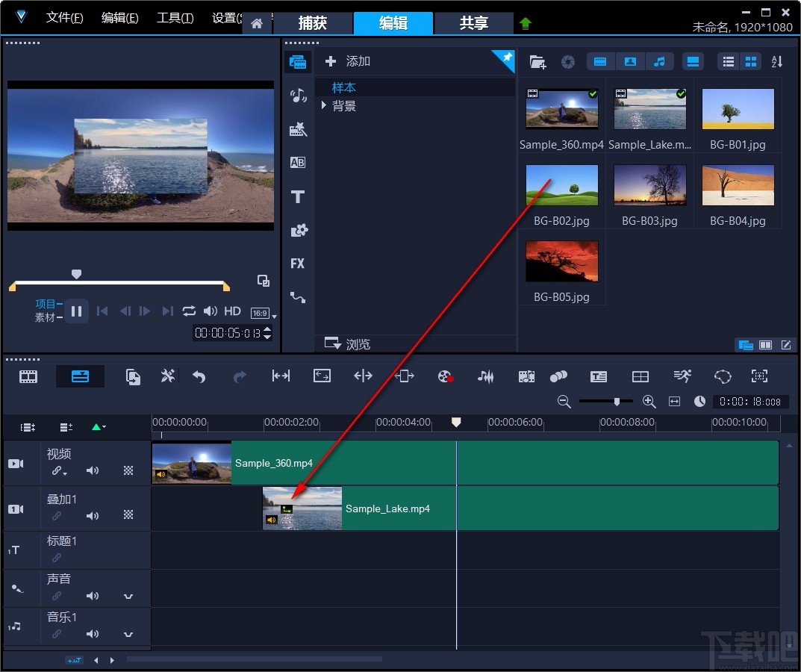
Task: Adjust the timeline zoom slider
Action: tap(617, 402)
